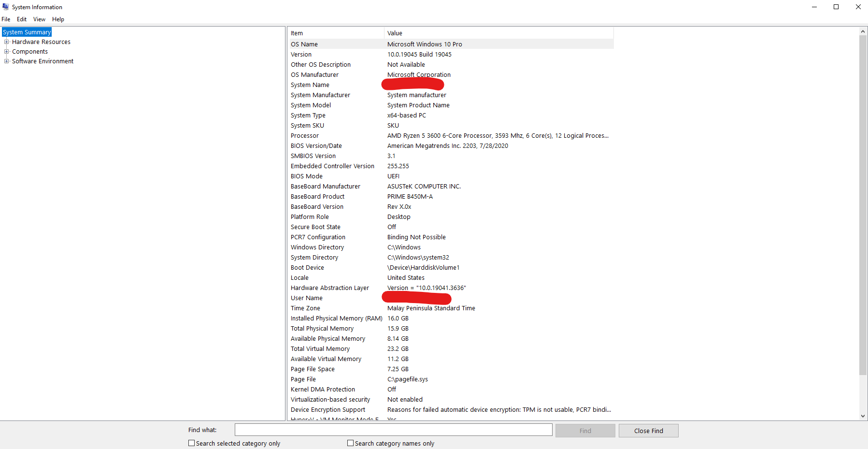Click the AMD Ryzen 5 3600 value

point(498,135)
